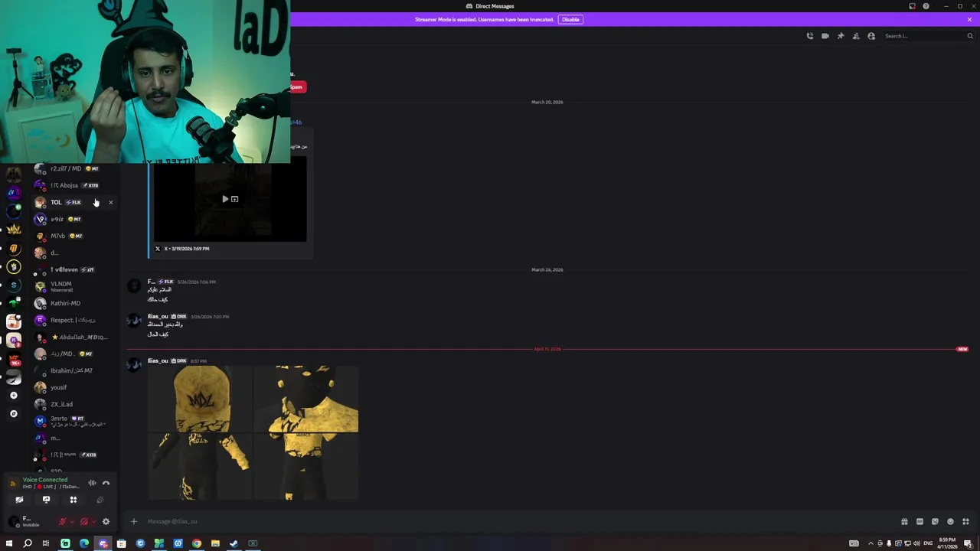Open Windows taskbar search

[x=28, y=543]
